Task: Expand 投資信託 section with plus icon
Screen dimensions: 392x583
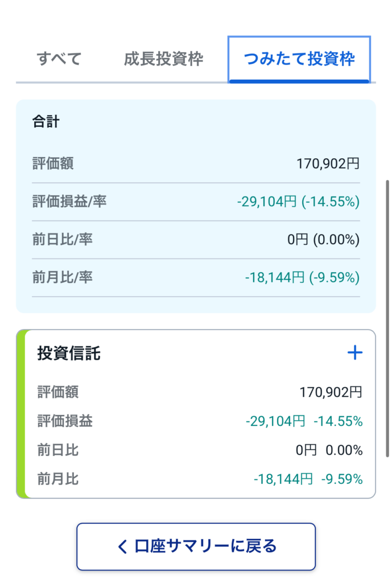Action: click(x=355, y=352)
